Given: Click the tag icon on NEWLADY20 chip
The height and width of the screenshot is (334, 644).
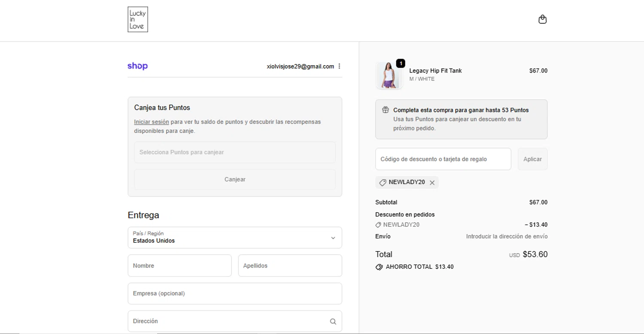Looking at the screenshot, I should pyautogui.click(x=383, y=183).
